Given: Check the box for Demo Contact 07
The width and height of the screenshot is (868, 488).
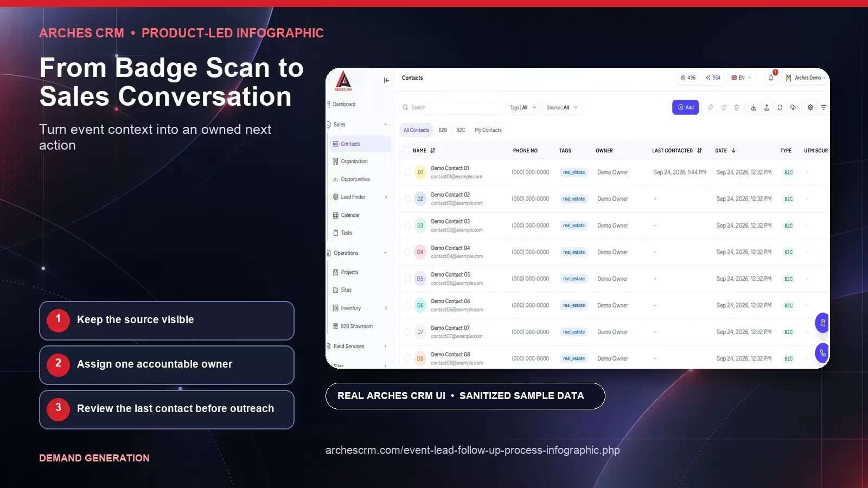Looking at the screenshot, I should 407,332.
